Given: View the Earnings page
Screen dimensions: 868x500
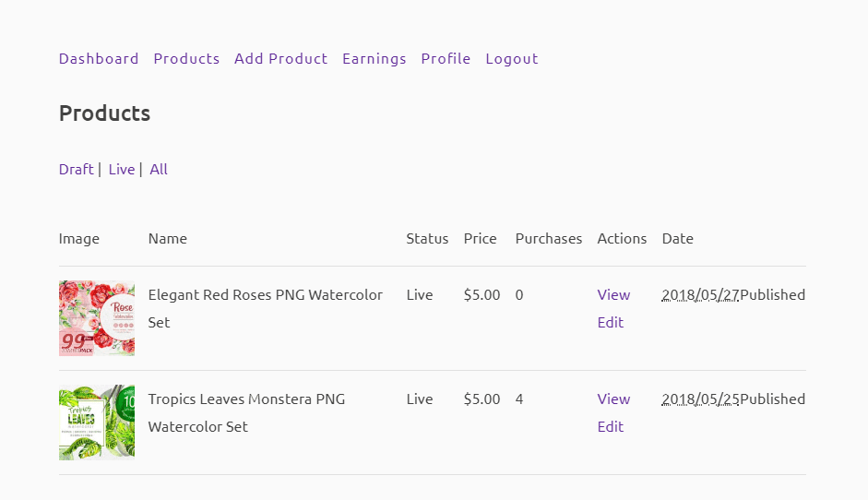Looking at the screenshot, I should coord(375,59).
